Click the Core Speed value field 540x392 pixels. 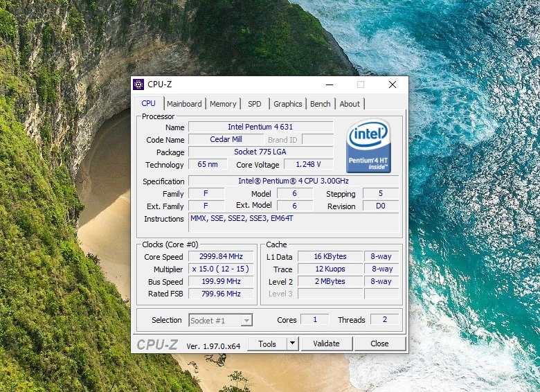click(216, 257)
